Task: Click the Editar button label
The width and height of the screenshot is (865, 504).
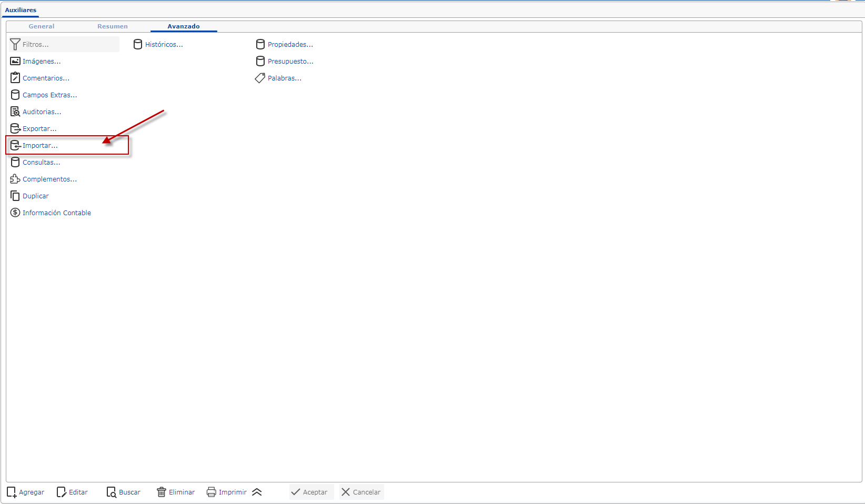Action: point(78,492)
